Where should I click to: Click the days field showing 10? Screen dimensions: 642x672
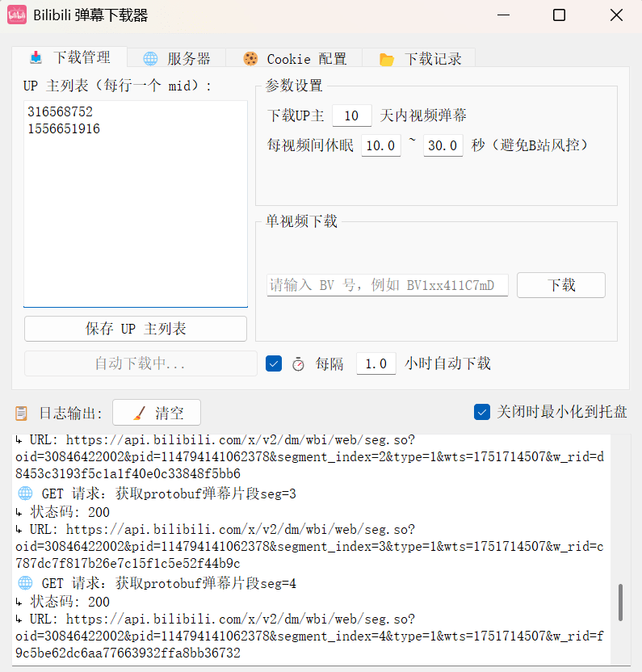pyautogui.click(x=351, y=116)
